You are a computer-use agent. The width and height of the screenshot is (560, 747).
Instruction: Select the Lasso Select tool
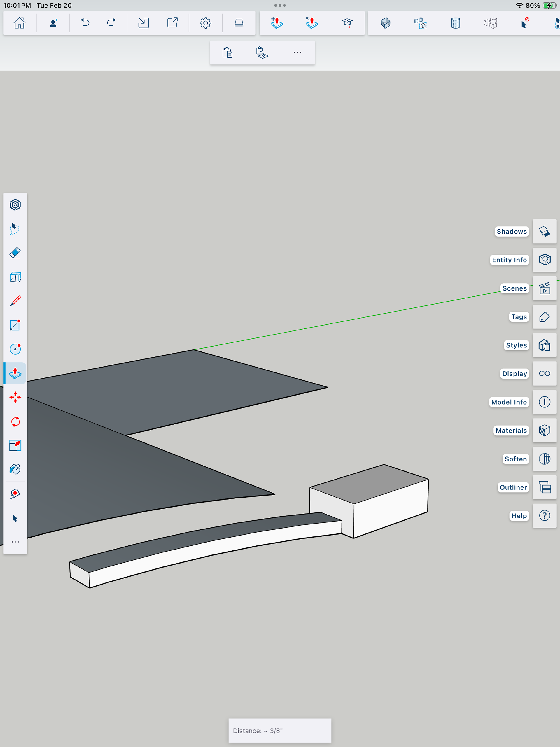tap(15, 229)
